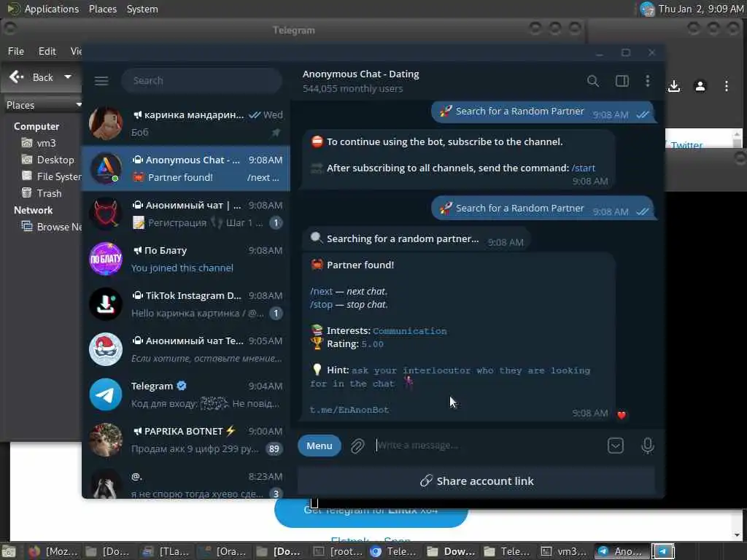The width and height of the screenshot is (747, 560).
Task: Open Анонимный чат Te... chat with Santa avatar
Action: point(186,349)
